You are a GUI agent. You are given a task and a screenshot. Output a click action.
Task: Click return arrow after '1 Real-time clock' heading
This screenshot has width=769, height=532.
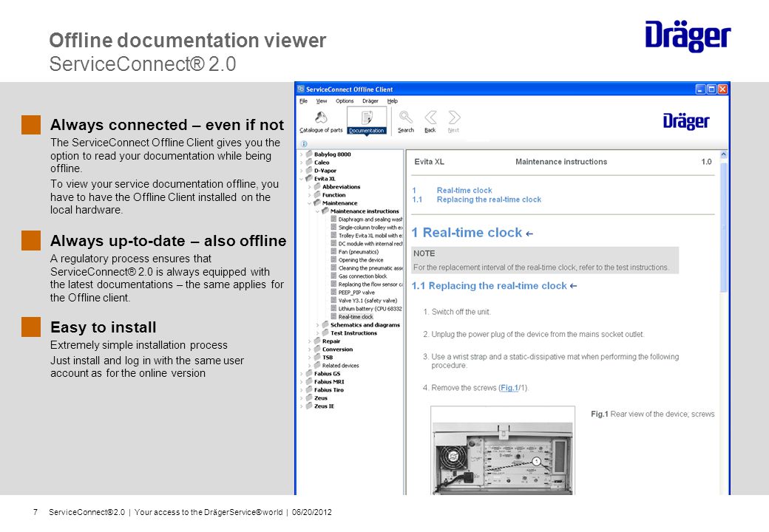pos(529,234)
